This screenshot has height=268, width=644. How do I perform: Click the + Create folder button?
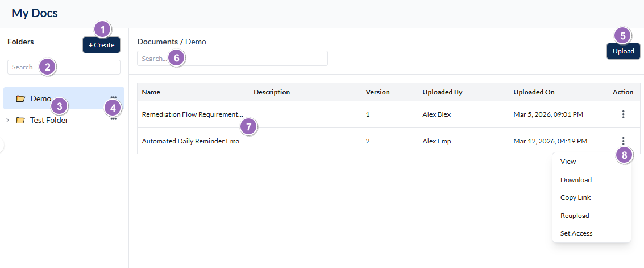[101, 45]
